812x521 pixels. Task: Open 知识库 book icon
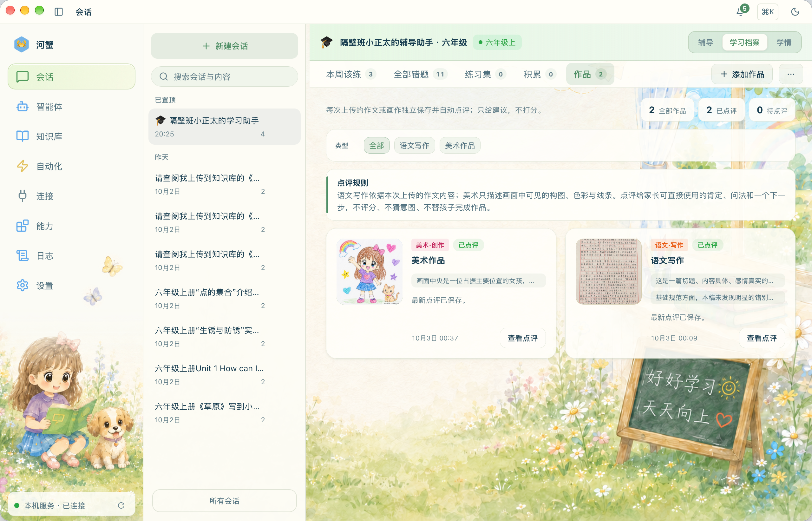point(22,136)
